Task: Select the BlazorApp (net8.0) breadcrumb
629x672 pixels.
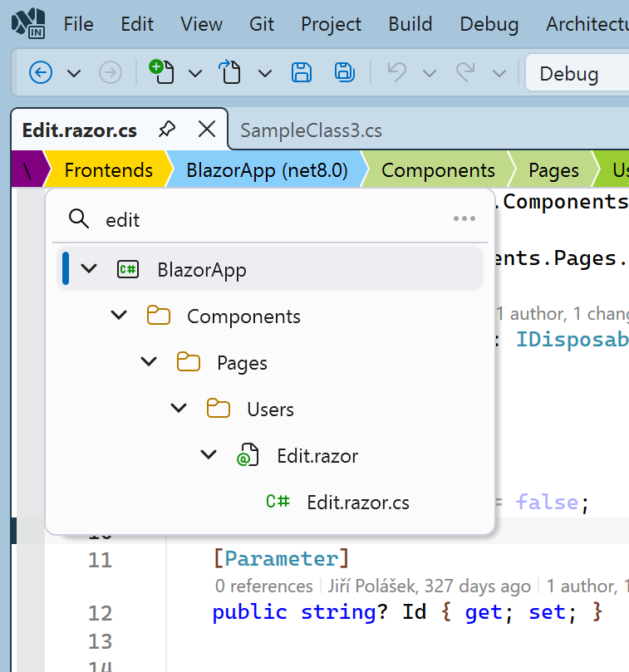Action: pos(267,169)
